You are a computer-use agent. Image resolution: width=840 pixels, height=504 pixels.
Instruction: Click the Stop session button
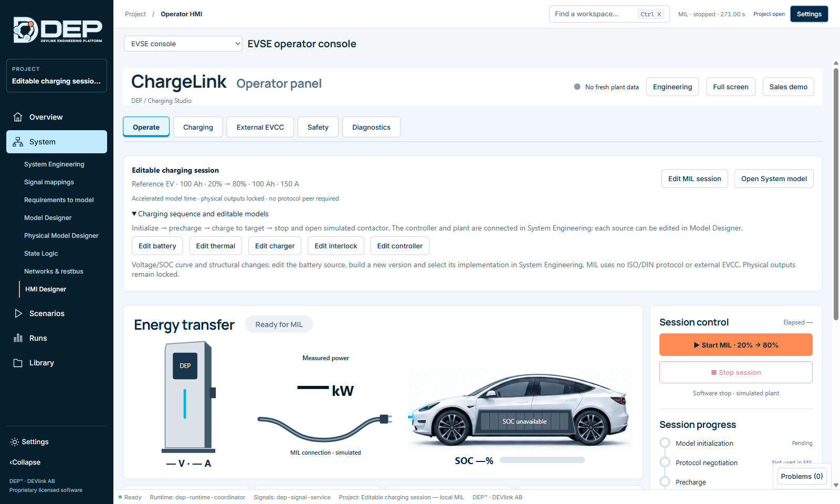736,372
